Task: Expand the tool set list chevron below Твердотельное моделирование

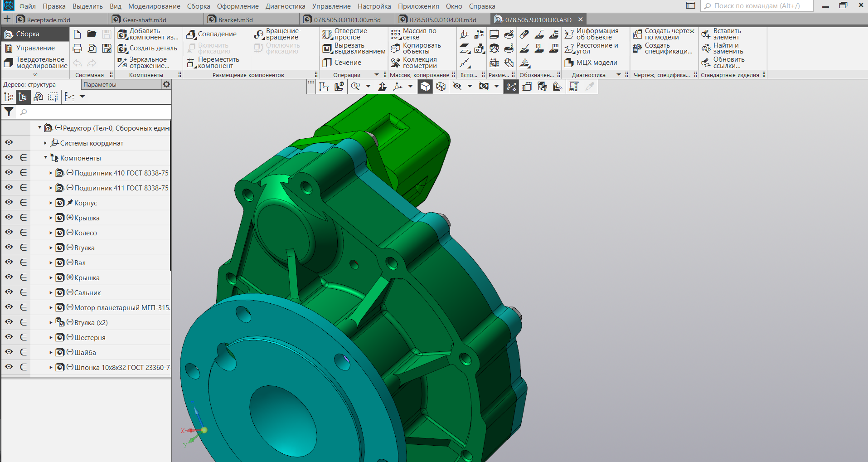Action: click(35, 75)
